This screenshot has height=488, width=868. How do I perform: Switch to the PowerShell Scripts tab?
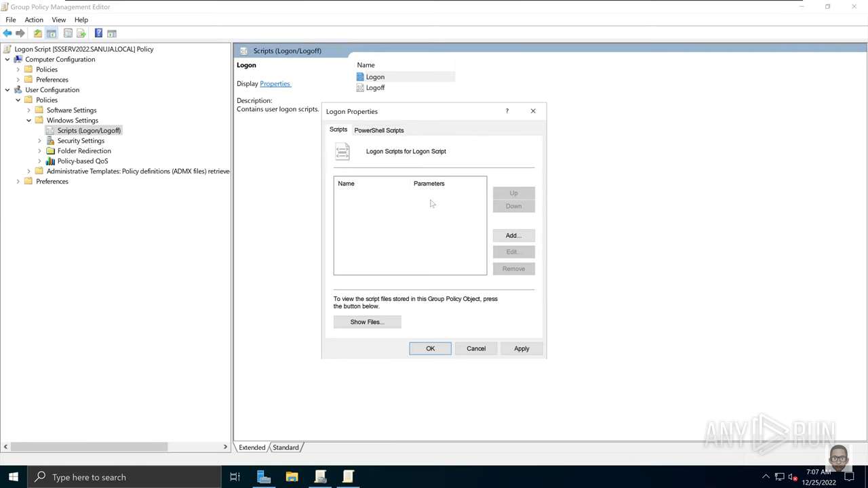(x=378, y=130)
